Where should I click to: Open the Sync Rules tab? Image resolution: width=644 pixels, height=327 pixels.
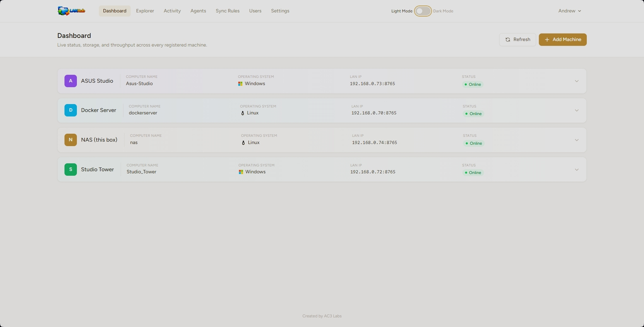point(227,11)
